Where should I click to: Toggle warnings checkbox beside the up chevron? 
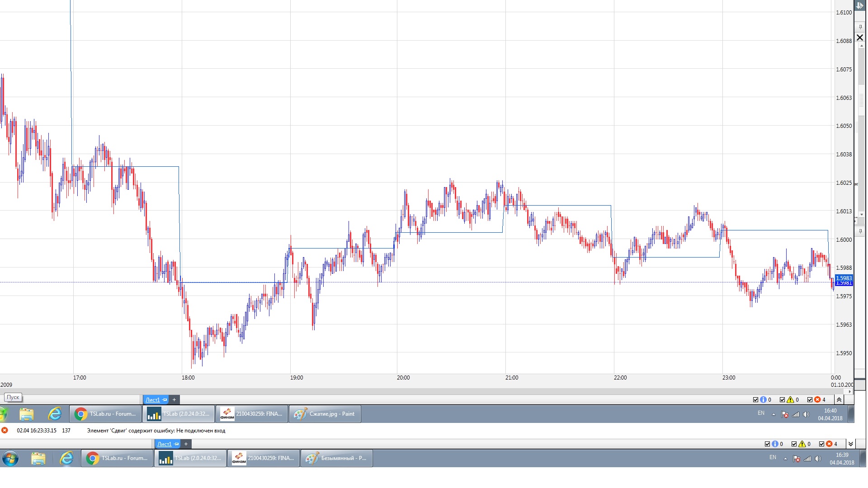pyautogui.click(x=783, y=399)
